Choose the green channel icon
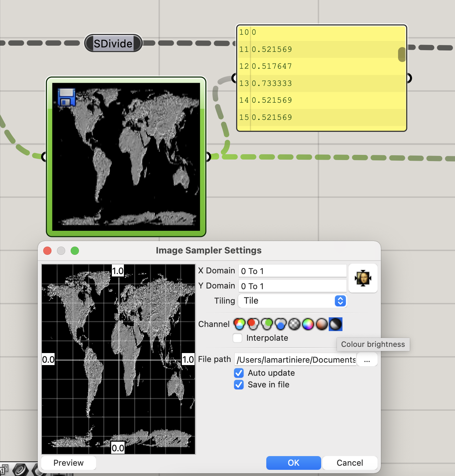The height and width of the screenshot is (476, 455). point(267,324)
